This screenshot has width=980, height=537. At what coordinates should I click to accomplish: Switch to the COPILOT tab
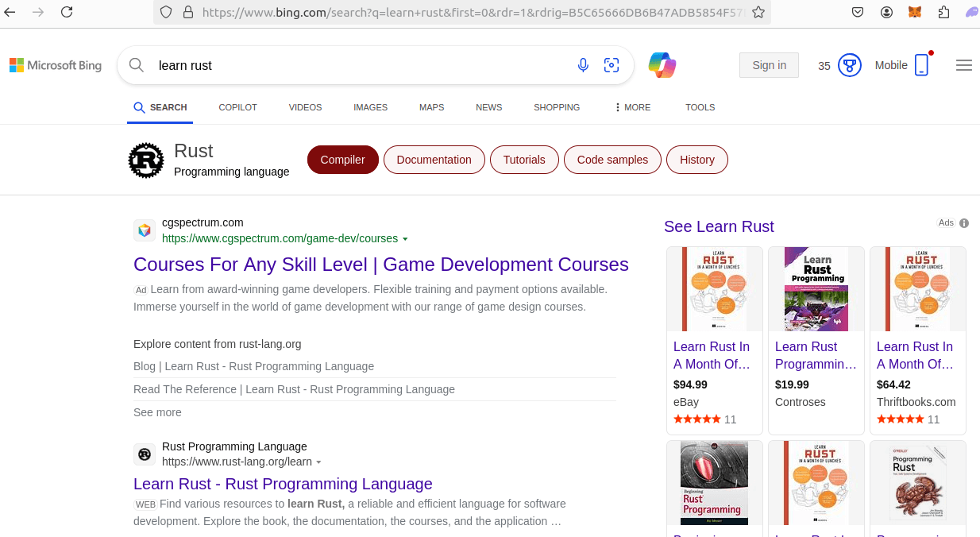(238, 107)
